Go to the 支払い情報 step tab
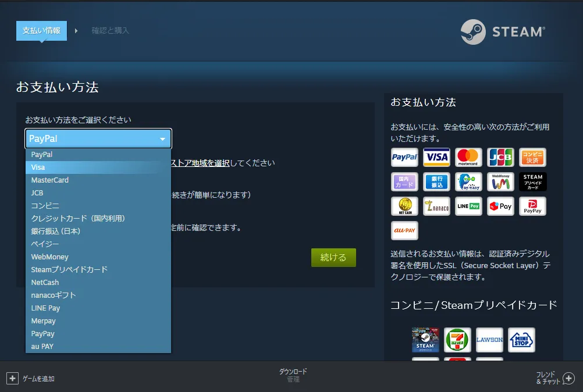The width and height of the screenshot is (583, 392). 42,30
